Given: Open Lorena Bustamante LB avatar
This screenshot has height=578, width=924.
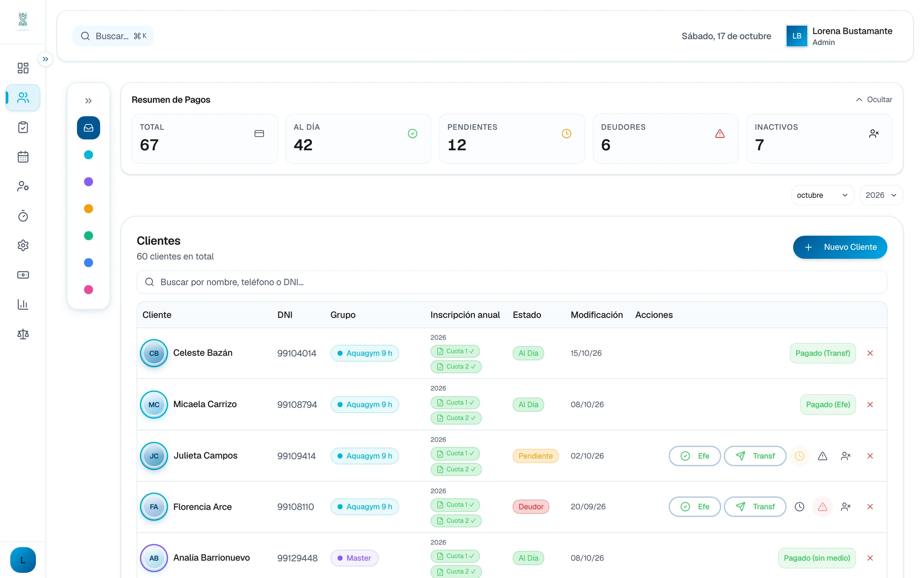Looking at the screenshot, I should pos(797,36).
